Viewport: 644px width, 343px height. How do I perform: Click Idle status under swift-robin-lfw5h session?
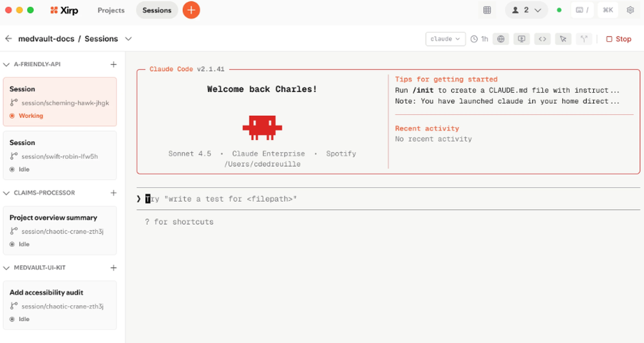click(x=20, y=169)
